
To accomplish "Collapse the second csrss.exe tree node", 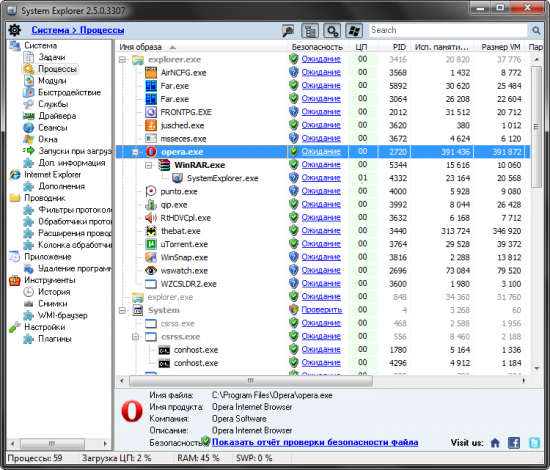I will pos(135,337).
